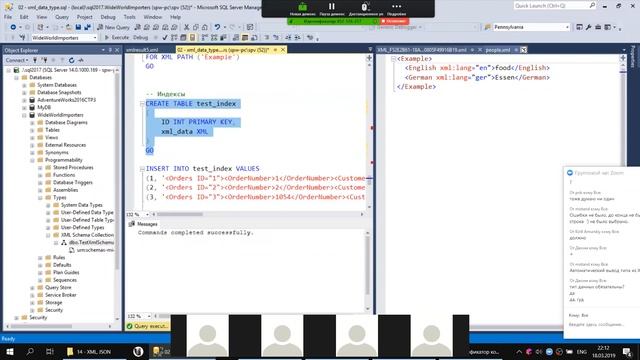Select the Views folder
The width and height of the screenshot is (640, 360).
click(51, 138)
